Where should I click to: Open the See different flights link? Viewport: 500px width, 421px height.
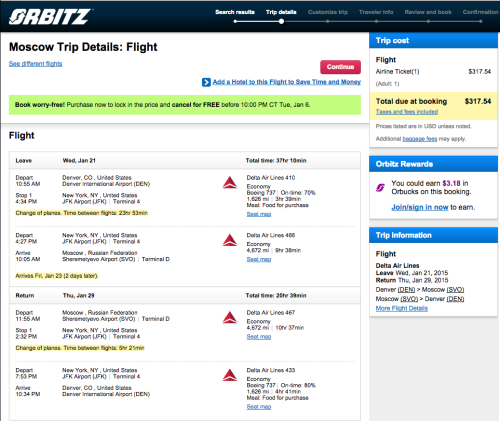point(35,64)
